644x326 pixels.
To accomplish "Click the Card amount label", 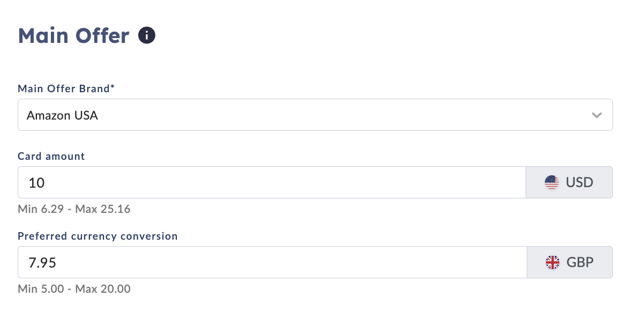I will [x=51, y=157].
